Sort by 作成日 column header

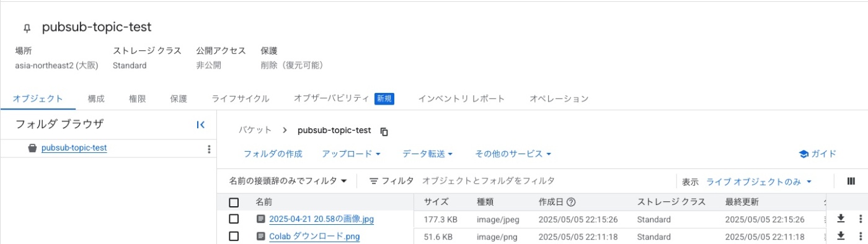[551, 202]
